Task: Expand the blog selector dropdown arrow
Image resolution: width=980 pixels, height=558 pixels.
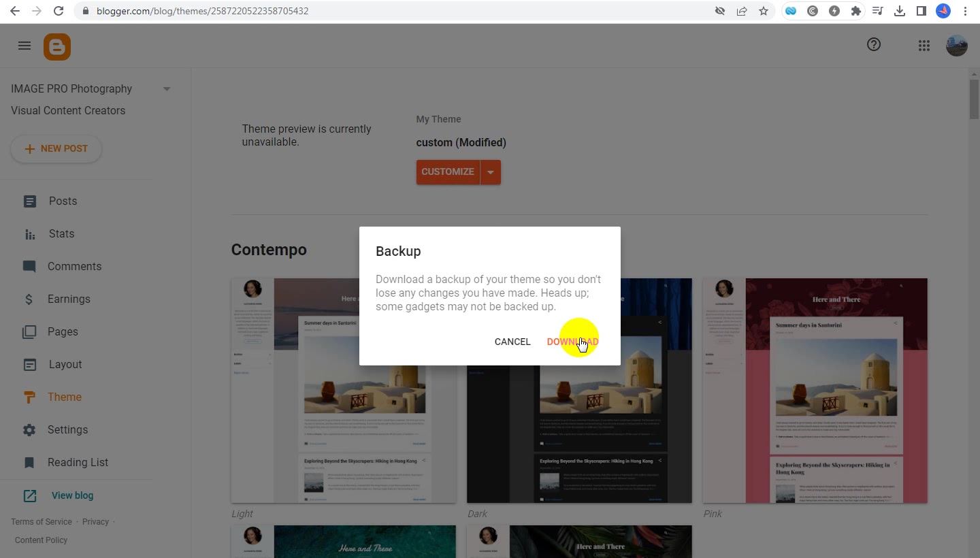Action: [x=167, y=89]
